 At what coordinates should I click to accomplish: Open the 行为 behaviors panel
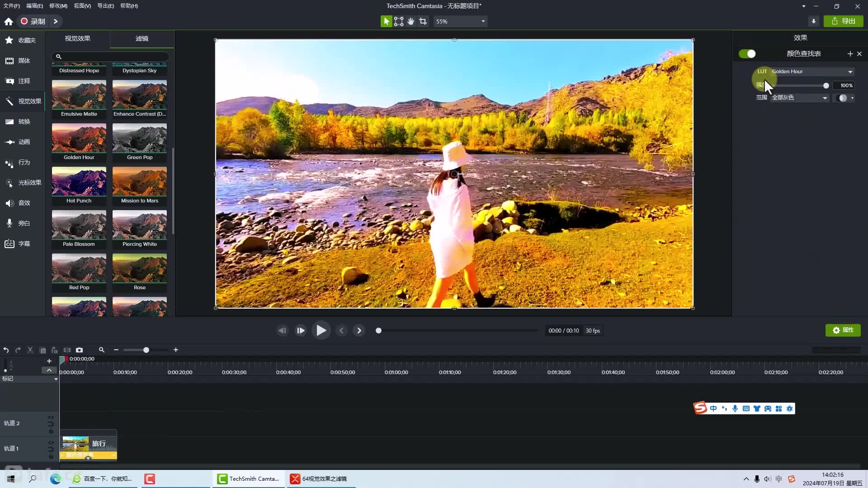pyautogui.click(x=23, y=162)
